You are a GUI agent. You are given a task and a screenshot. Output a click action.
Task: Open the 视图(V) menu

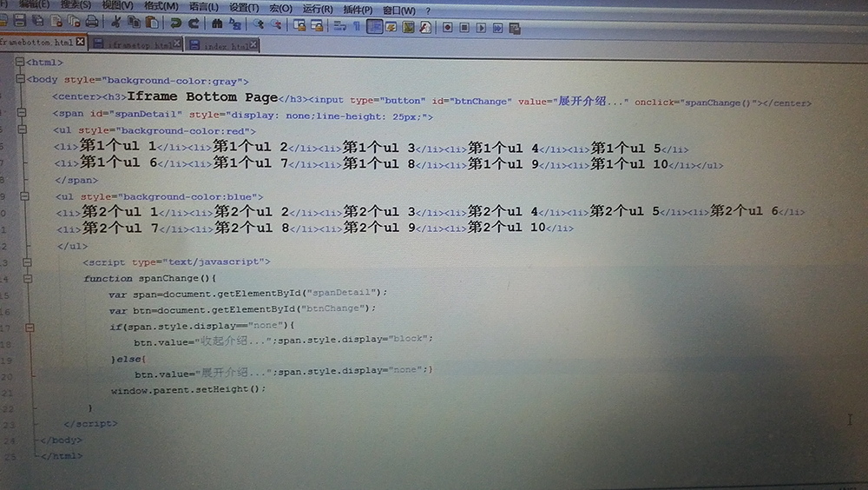pyautogui.click(x=117, y=5)
